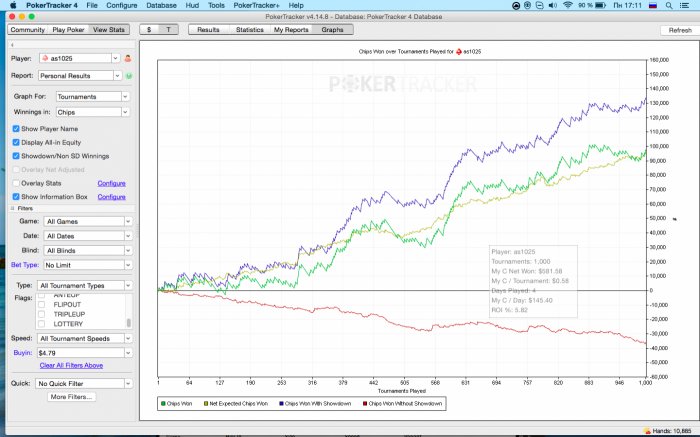Collapse the Filters section

13,208
